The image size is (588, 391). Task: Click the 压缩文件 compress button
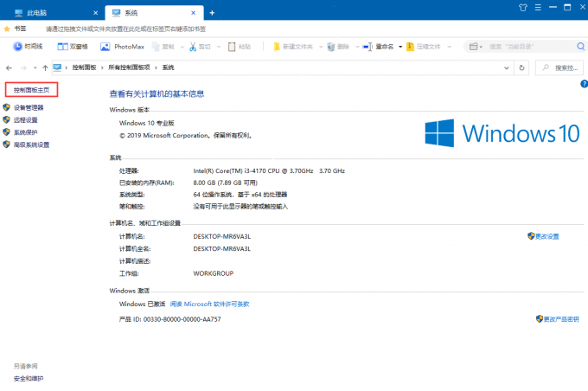pos(424,47)
